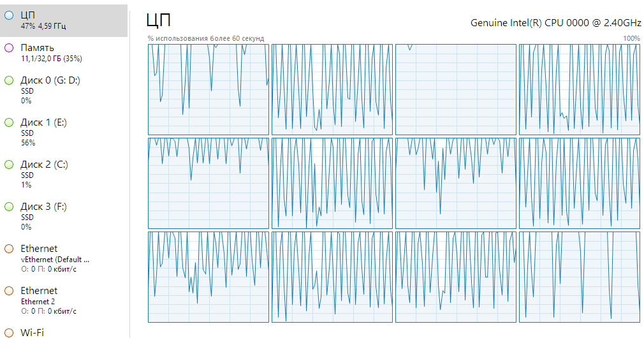Screen dimensions: 644x338
Task: Click the green Диск 2 circle icon
Action: (x=9, y=165)
